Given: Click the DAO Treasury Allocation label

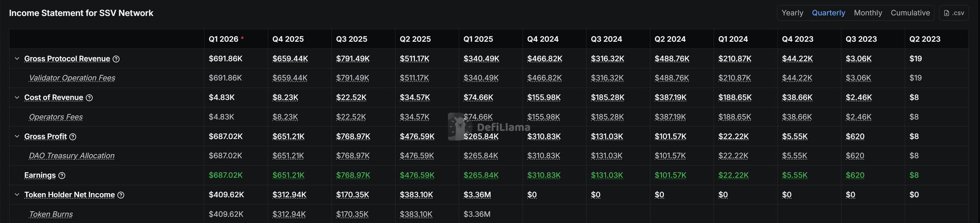Looking at the screenshot, I should pyautogui.click(x=71, y=156).
